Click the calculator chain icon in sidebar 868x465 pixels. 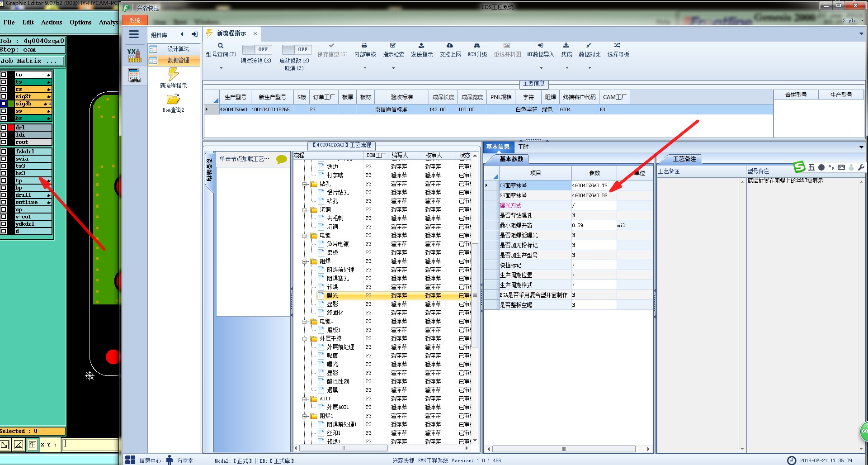134,76
